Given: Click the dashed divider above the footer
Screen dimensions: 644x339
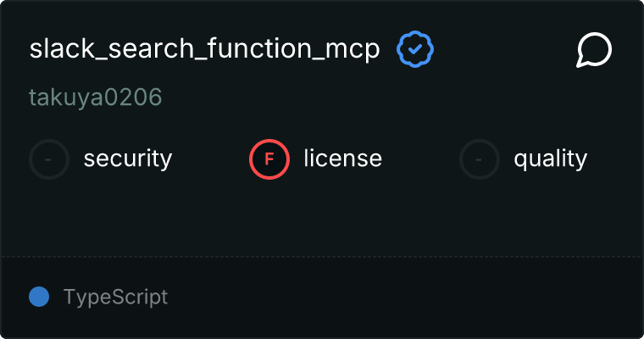Looking at the screenshot, I should (322, 256).
